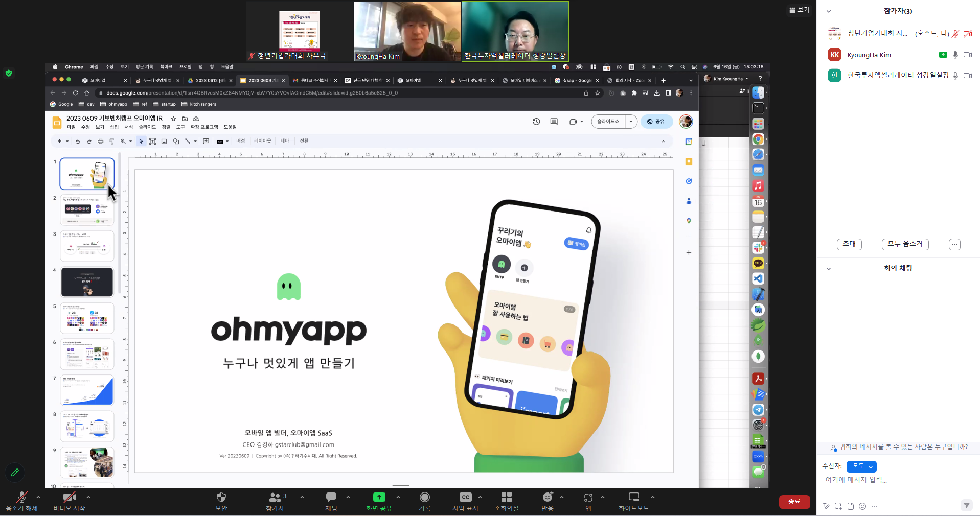
Task: Switch to 2023 0612 Drive Chrome tab
Action: tap(210, 80)
